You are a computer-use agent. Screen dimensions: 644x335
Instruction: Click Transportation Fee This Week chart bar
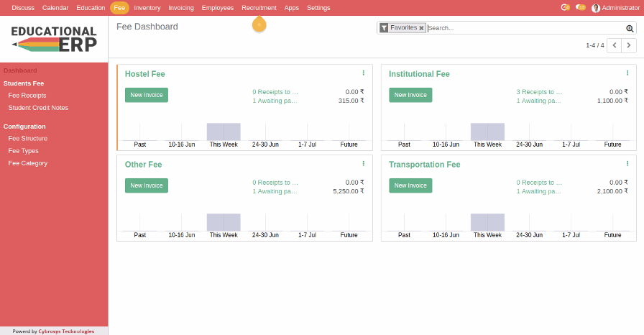tap(487, 222)
